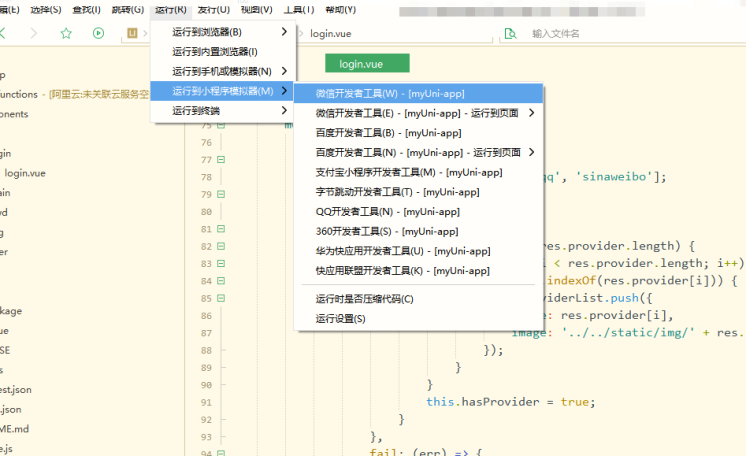Select 运行到内置浏览器(I) menu item
This screenshot has width=746, height=456.
(x=215, y=51)
